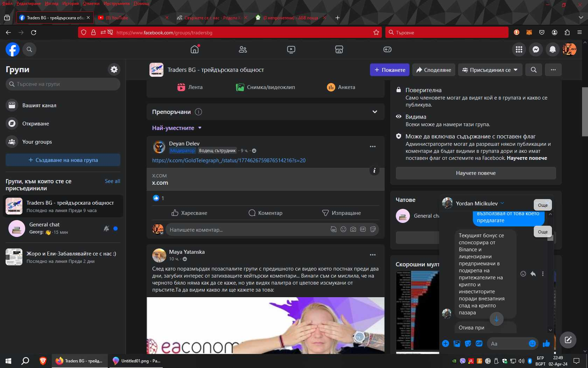Click the link info icon on x.com preview
The image size is (588, 368).
(x=374, y=170)
